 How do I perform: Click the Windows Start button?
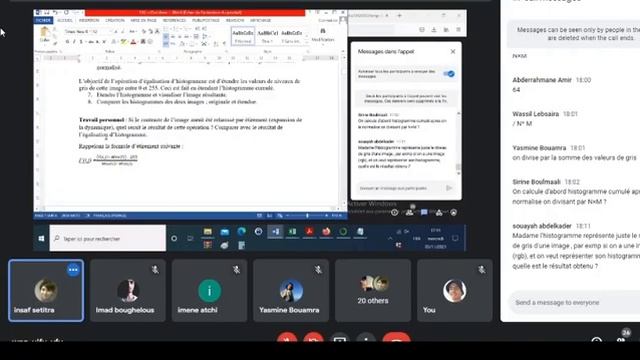41,238
